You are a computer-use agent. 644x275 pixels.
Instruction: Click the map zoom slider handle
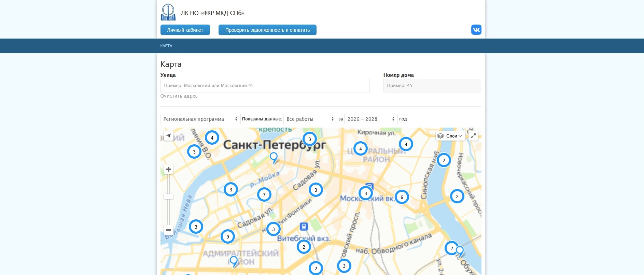[169, 197]
